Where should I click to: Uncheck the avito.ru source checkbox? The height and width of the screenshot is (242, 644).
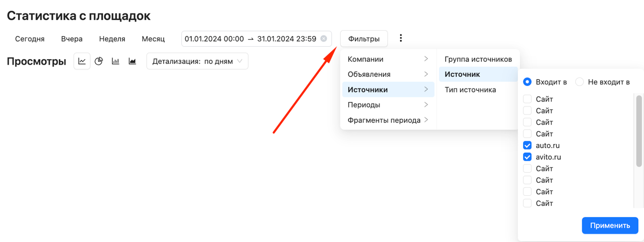click(x=528, y=157)
